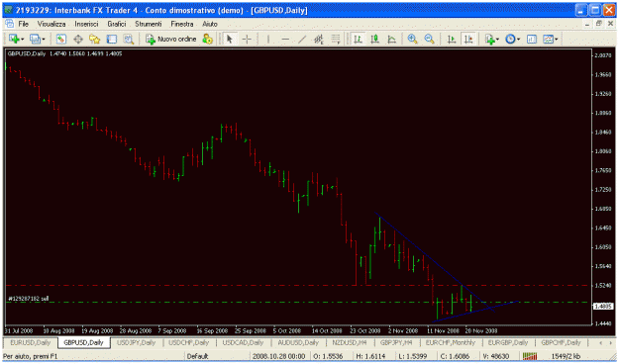Open the Inserisci menu
Image resolution: width=619 pixels, height=364 pixels.
(86, 24)
